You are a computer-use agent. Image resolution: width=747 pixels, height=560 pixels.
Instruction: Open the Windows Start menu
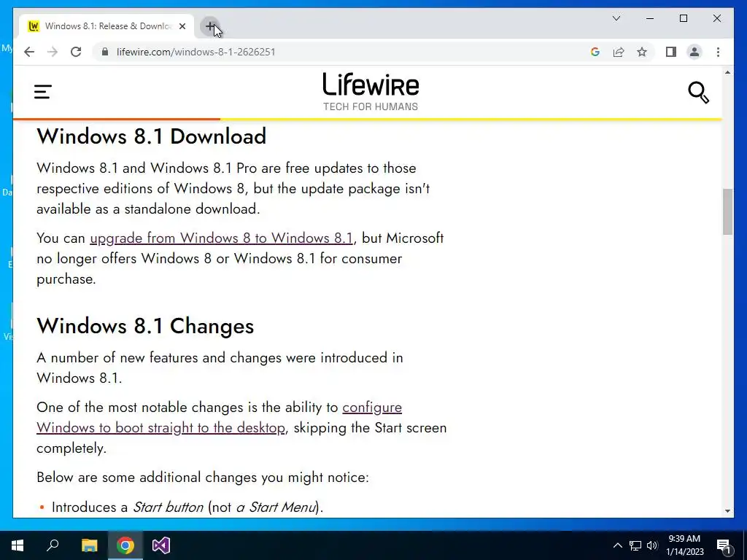pos(18,545)
